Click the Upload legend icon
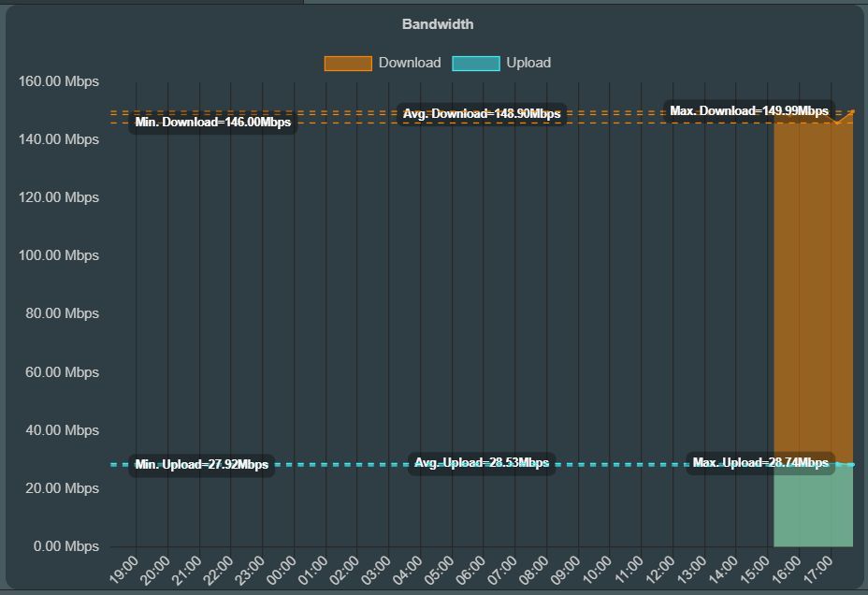868x595 pixels. click(477, 63)
